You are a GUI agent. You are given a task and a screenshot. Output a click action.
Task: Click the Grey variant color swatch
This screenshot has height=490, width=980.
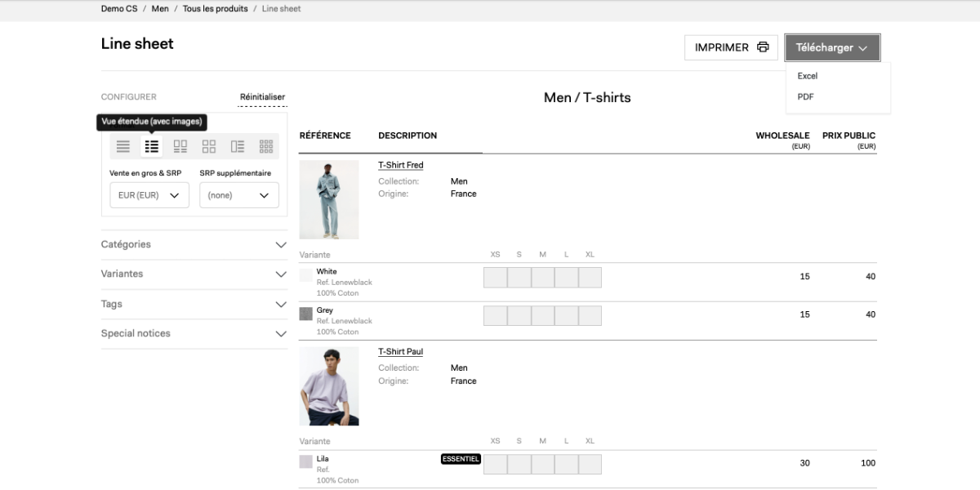click(306, 314)
